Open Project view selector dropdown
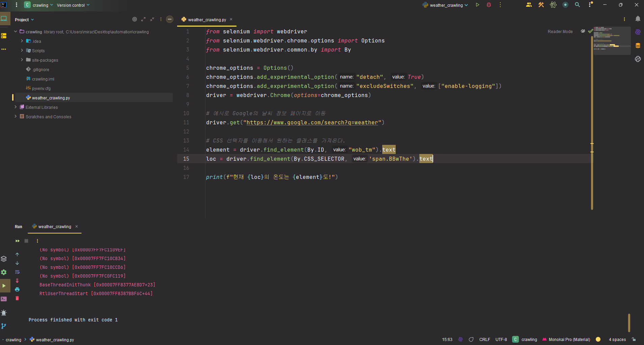The width and height of the screenshot is (644, 345). point(24,20)
